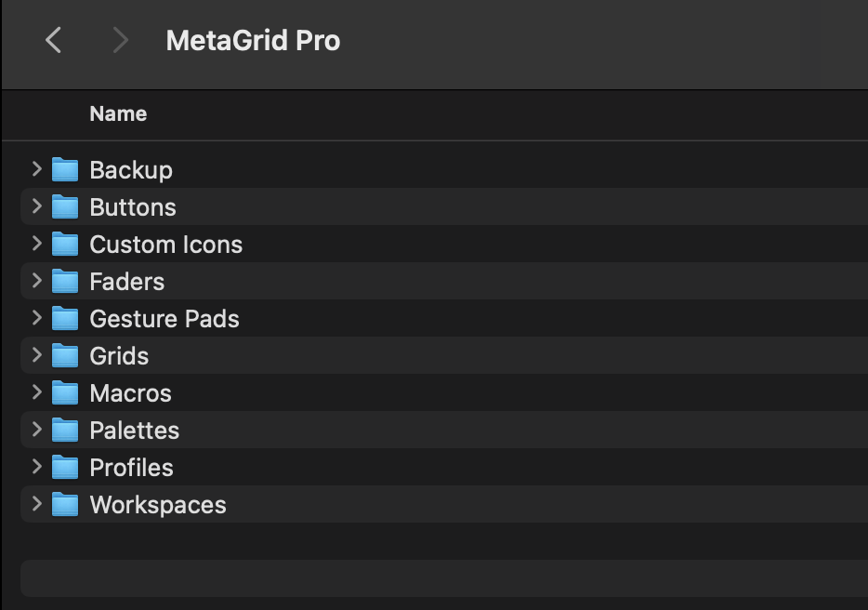Click the forward navigation arrow
Viewport: 868px width, 610px height.
[x=119, y=40]
